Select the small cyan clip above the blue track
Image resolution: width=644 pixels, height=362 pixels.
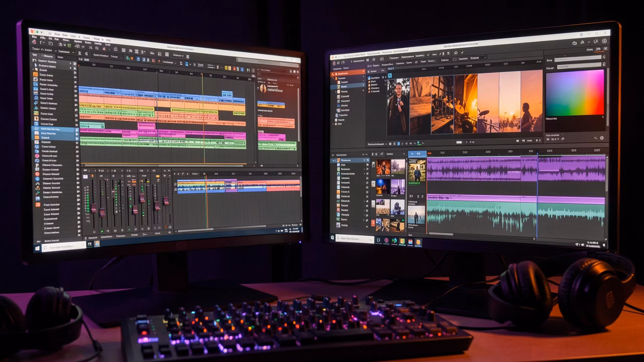[x=227, y=94]
